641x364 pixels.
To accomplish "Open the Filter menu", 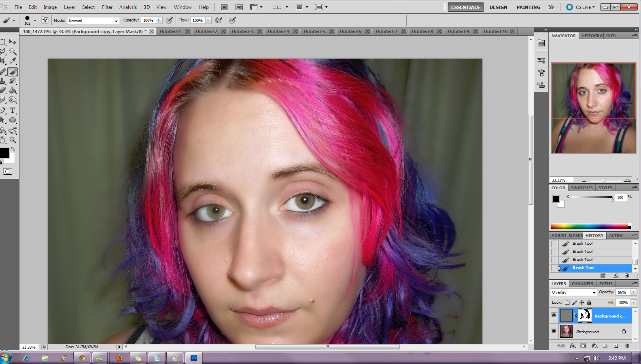I will pyautogui.click(x=107, y=7).
